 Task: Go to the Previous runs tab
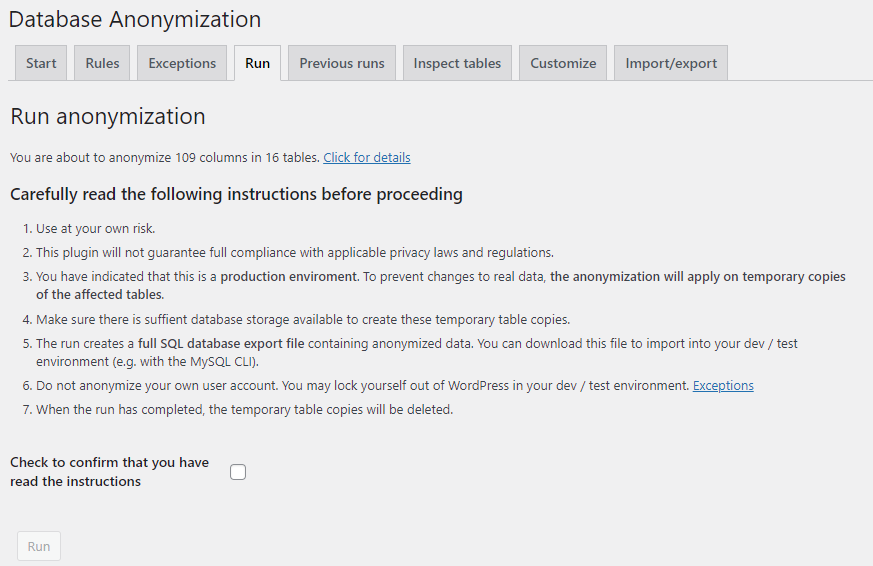click(x=342, y=63)
